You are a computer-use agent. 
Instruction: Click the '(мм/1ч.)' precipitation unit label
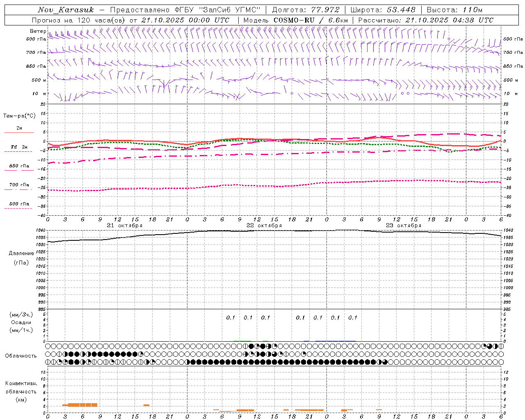pos(21,330)
